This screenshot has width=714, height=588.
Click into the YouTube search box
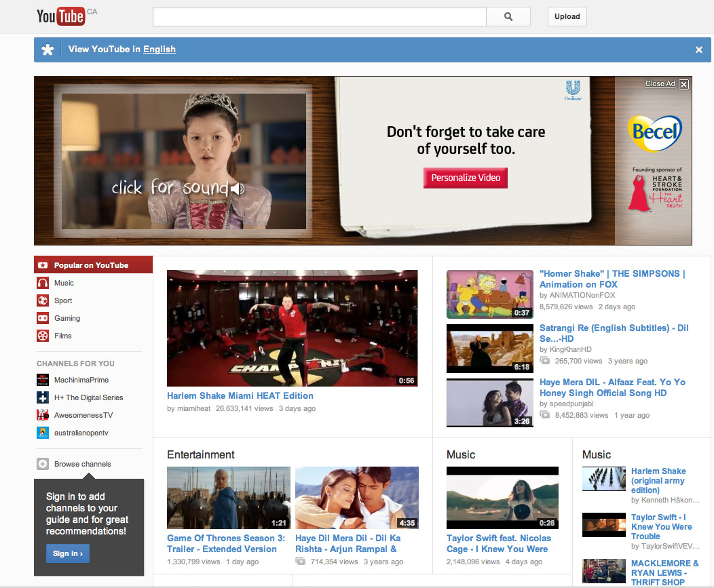pyautogui.click(x=320, y=16)
